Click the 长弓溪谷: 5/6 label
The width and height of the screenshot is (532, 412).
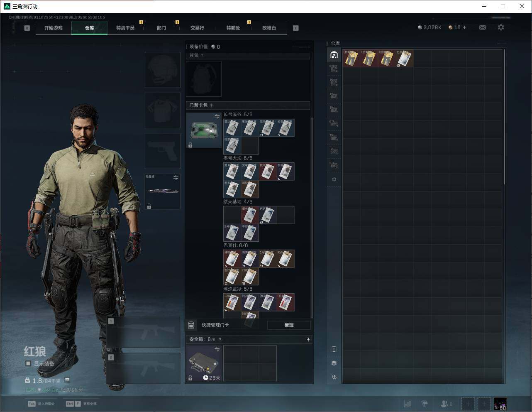(x=238, y=115)
